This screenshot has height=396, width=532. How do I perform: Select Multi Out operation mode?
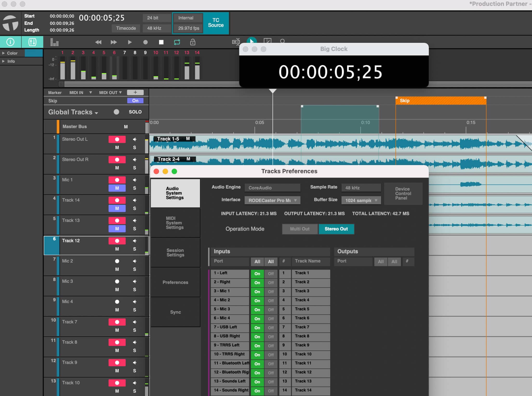[300, 229]
